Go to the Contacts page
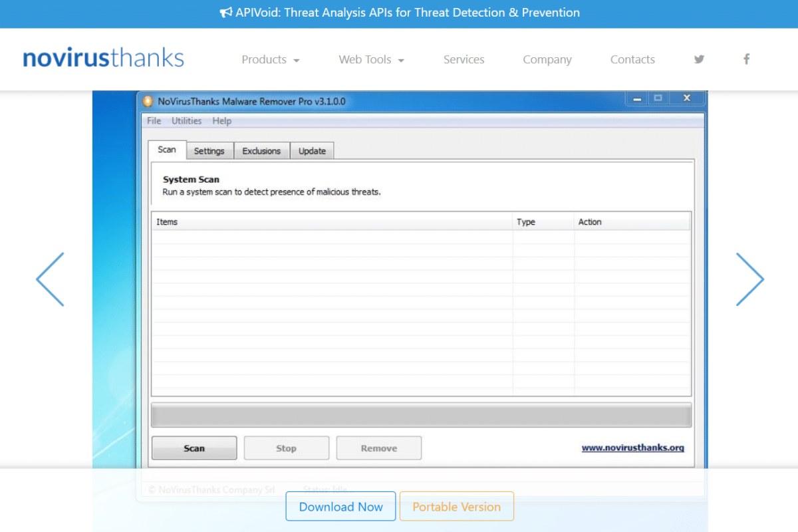 [x=632, y=59]
